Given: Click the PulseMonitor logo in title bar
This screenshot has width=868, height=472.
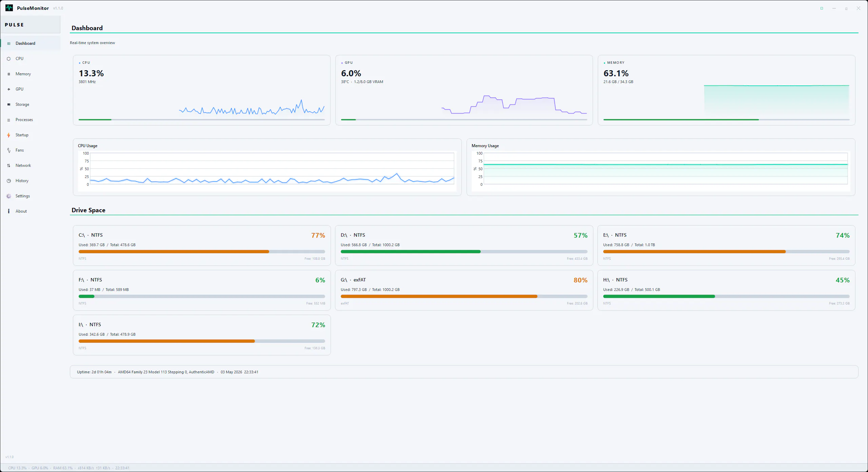Looking at the screenshot, I should (x=9, y=8).
